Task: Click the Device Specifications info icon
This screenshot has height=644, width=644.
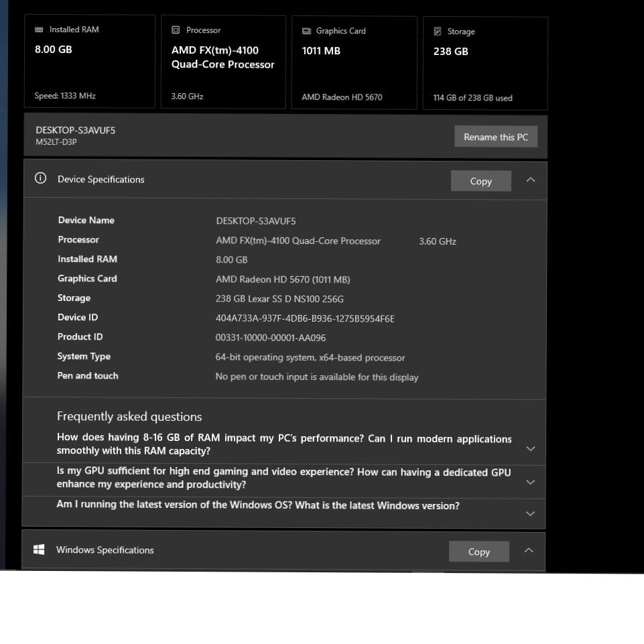Action: tap(41, 178)
